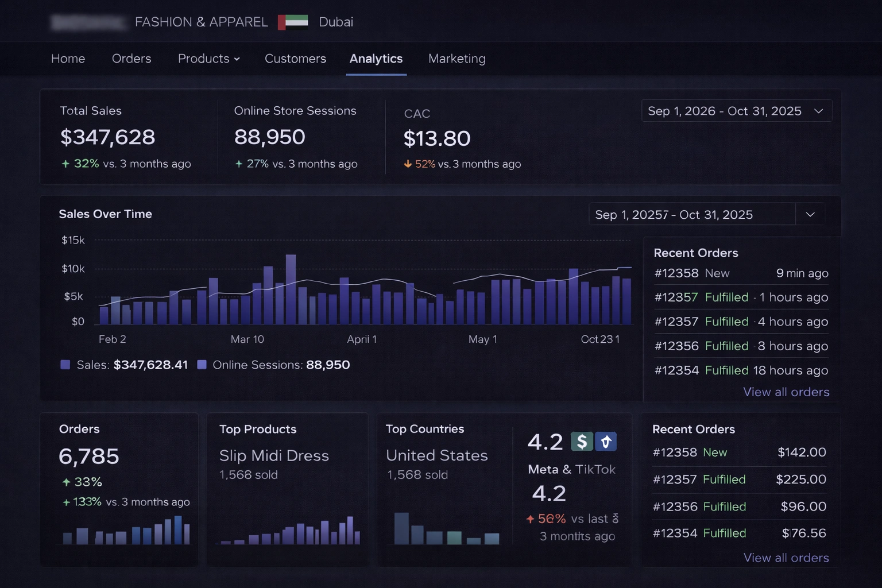Click the blue upload arrow icon
The image size is (882, 588).
pyautogui.click(x=605, y=442)
